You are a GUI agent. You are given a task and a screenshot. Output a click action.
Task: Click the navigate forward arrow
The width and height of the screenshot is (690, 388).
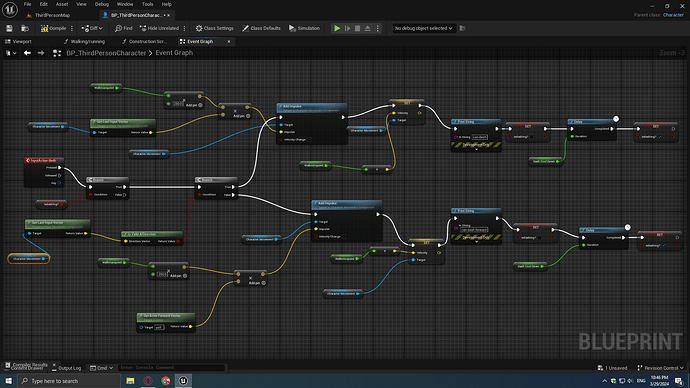point(41,53)
